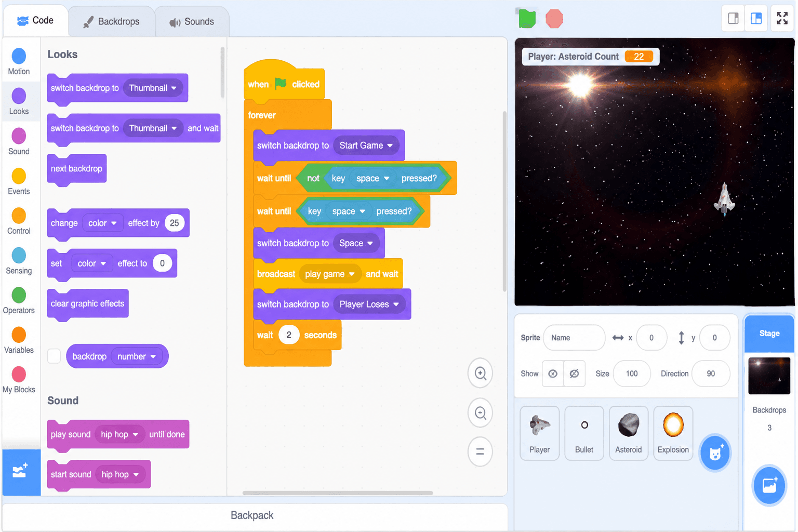Expand the color effect dropdown in change block
Image resolution: width=798 pixels, height=532 pixels.
[102, 223]
